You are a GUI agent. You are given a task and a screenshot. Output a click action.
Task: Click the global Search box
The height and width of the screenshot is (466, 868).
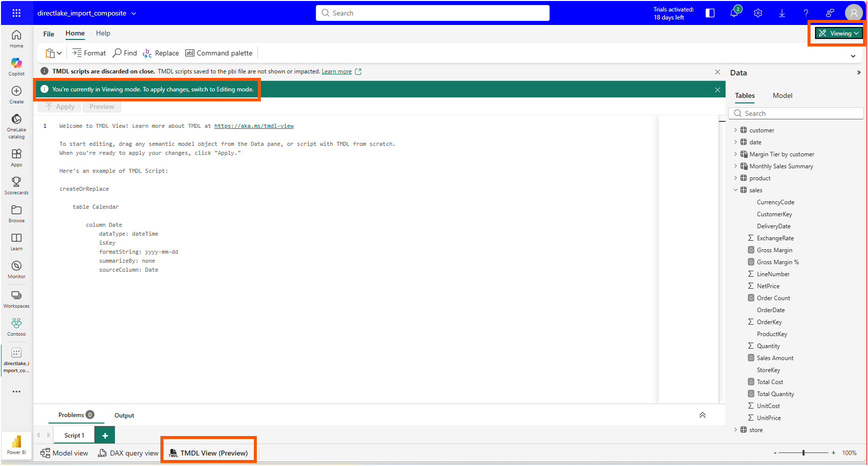coord(433,13)
